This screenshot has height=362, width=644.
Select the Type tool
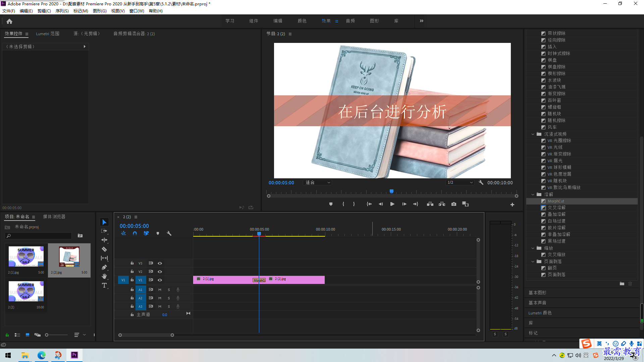pyautogui.click(x=104, y=285)
